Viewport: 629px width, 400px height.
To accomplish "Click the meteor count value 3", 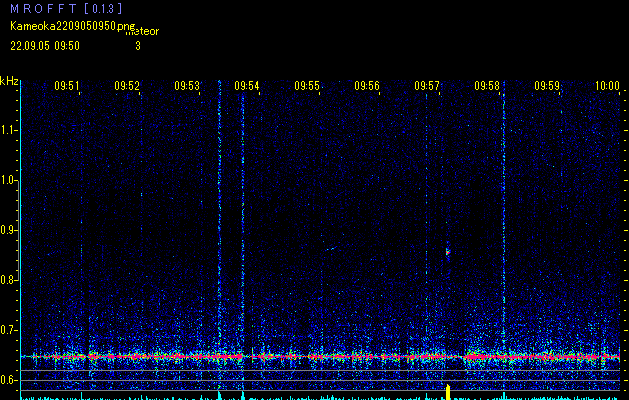I will coord(138,46).
